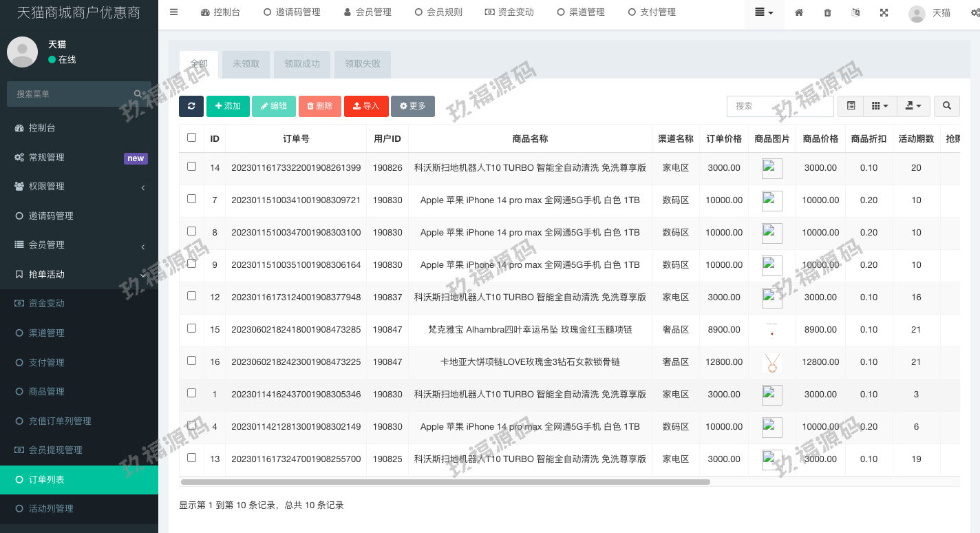Clear cache with top trash icon

coord(827,12)
